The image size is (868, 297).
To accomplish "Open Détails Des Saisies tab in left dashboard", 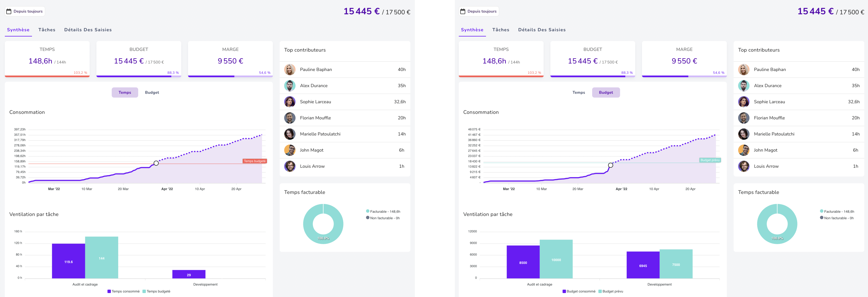I will tap(88, 30).
